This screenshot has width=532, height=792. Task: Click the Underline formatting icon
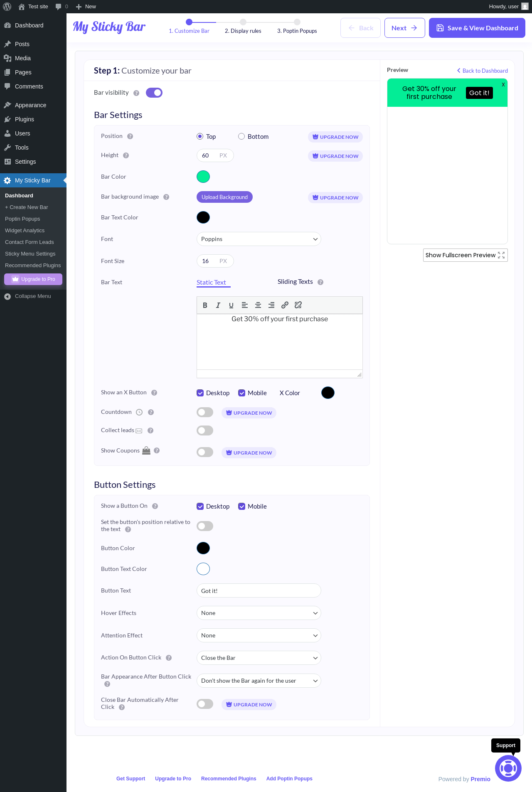point(232,305)
